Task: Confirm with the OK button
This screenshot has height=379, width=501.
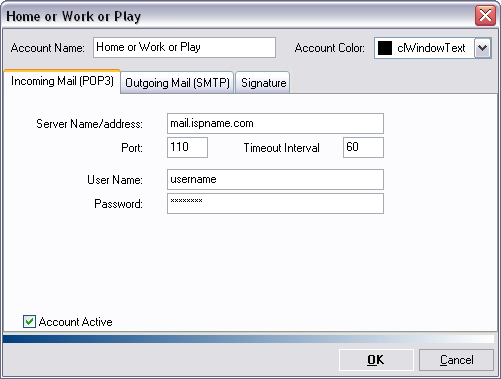Action: pos(376,360)
